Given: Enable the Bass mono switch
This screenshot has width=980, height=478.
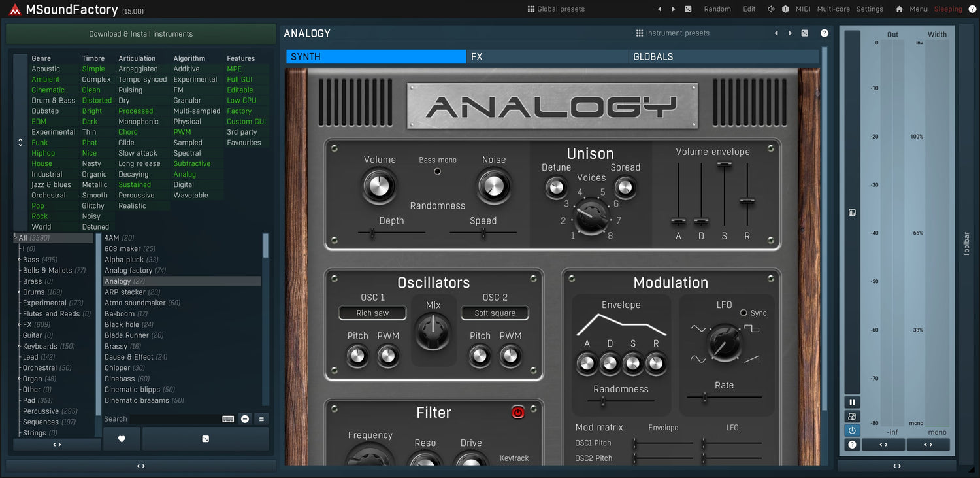Looking at the screenshot, I should point(438,171).
